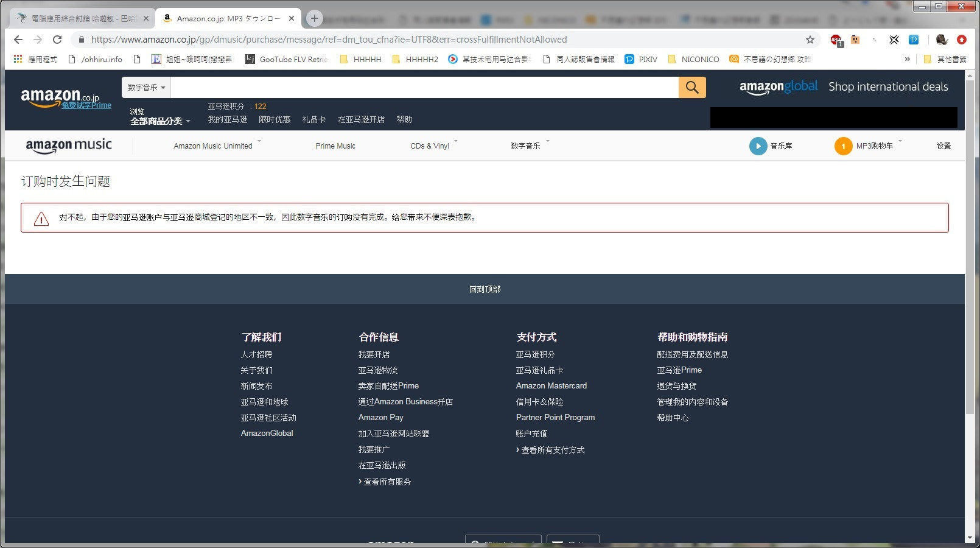Open 在亚马逊开店 in the nav bar

pyautogui.click(x=361, y=119)
